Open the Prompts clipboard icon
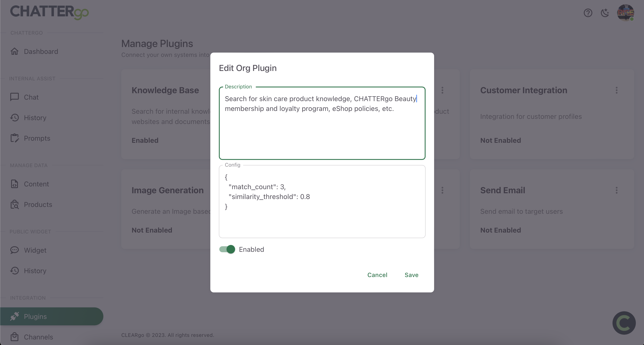The width and height of the screenshot is (644, 345). tap(15, 138)
